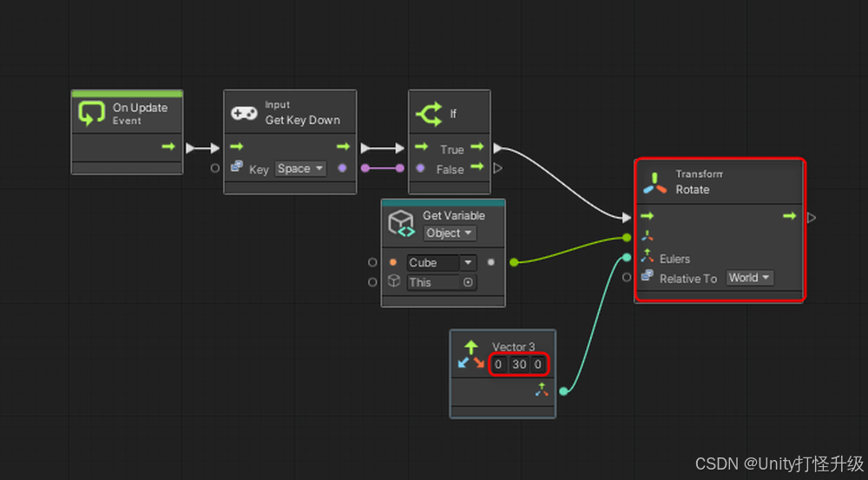Image resolution: width=868 pixels, height=480 pixels.
Task: Click the If node purple condition input port
Action: (x=420, y=168)
